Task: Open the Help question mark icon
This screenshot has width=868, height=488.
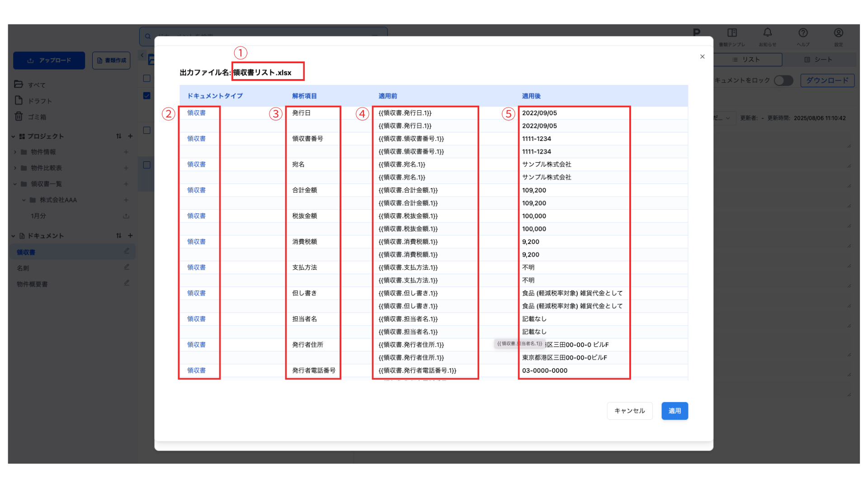Action: pos(803,33)
